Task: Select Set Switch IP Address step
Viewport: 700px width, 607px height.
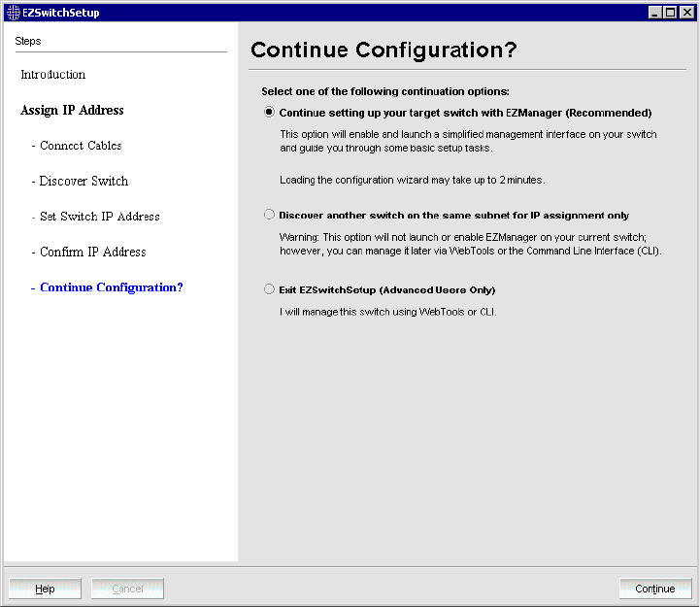Action: click(x=100, y=217)
